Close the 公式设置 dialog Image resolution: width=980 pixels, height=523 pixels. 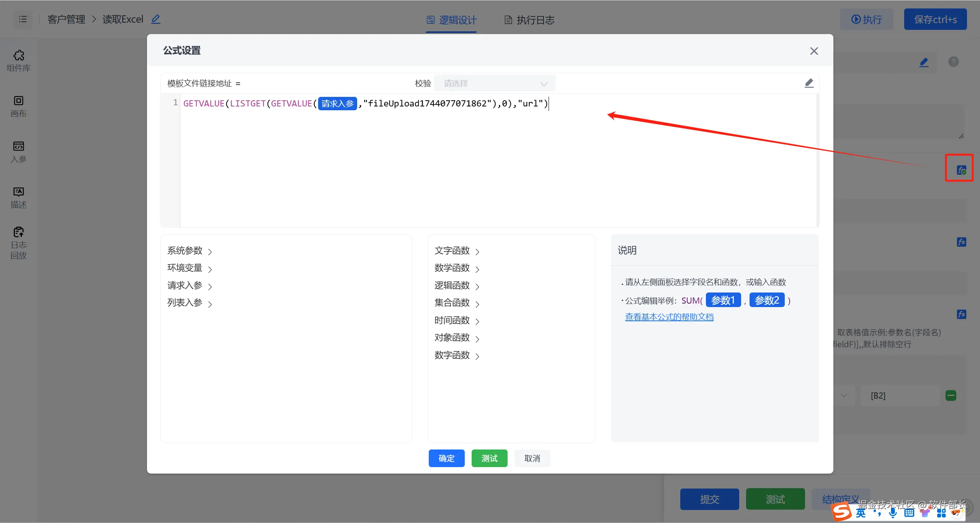[814, 51]
